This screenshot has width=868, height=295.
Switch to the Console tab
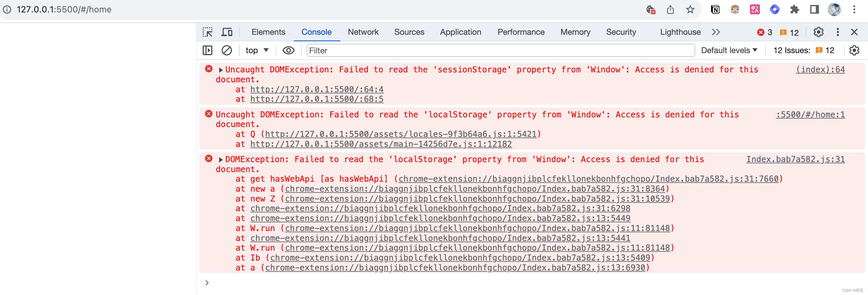point(316,32)
